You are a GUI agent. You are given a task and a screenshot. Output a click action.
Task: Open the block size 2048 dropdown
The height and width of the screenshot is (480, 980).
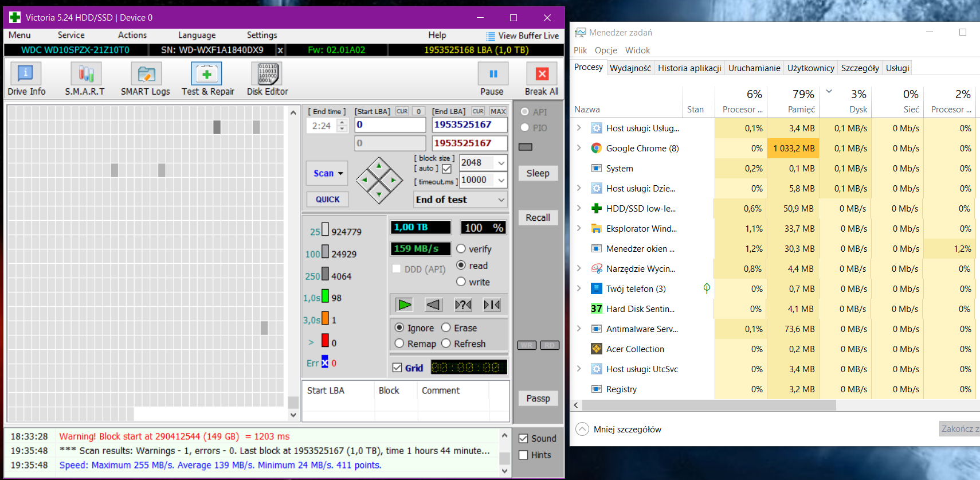pos(501,163)
